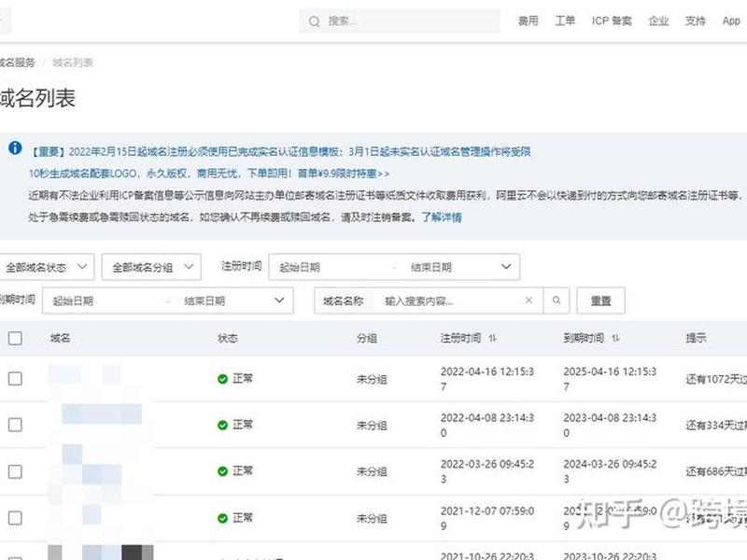Check the row registered 2021-12-07 07:59
This screenshot has height=560, width=747.
pyautogui.click(x=15, y=518)
